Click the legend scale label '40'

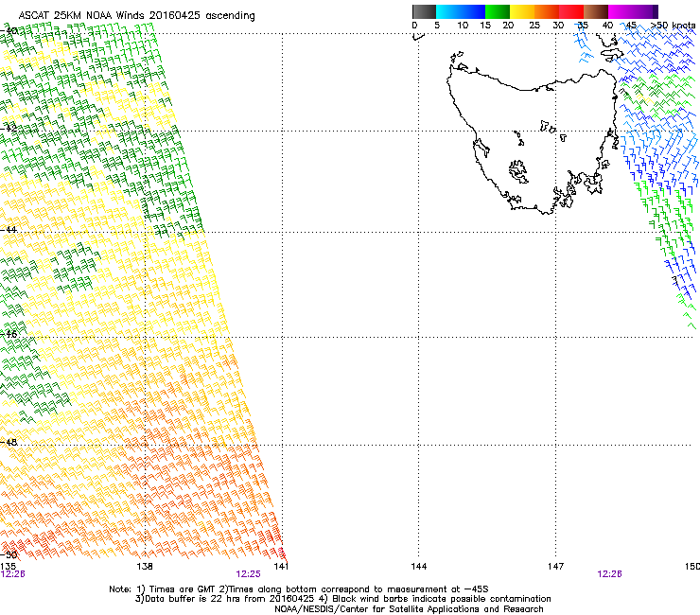pos(607,26)
